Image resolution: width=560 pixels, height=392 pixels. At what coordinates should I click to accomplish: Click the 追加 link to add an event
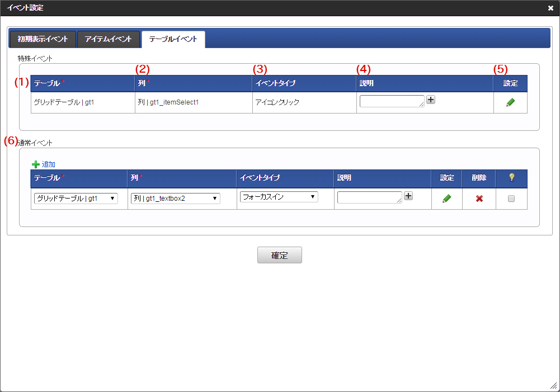click(x=48, y=164)
